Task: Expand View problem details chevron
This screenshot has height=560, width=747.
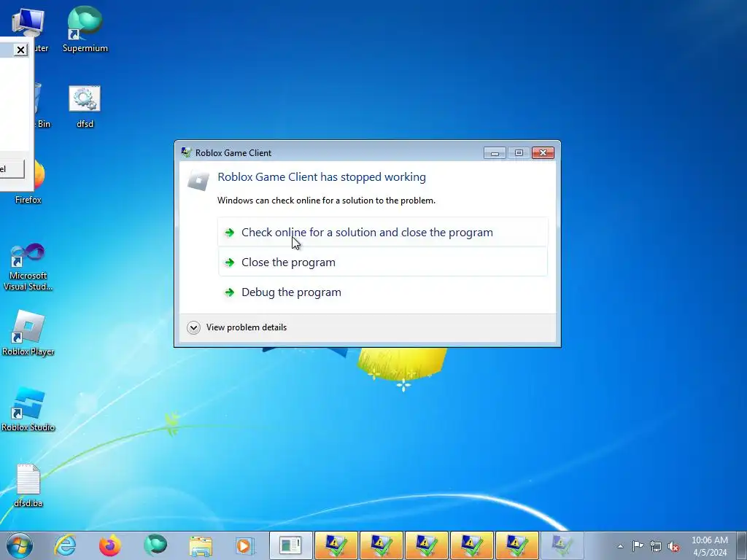Action: [x=193, y=327]
